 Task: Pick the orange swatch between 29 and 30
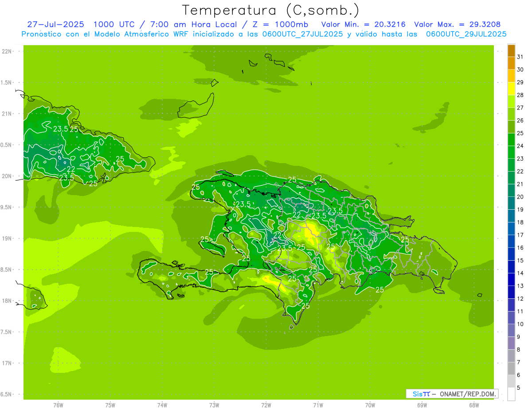point(511,76)
